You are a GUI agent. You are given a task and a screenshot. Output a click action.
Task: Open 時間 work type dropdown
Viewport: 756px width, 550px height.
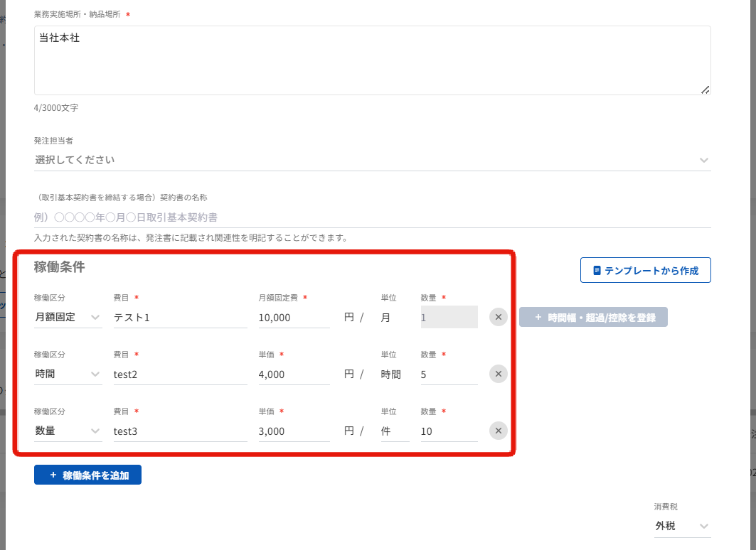tap(68, 374)
